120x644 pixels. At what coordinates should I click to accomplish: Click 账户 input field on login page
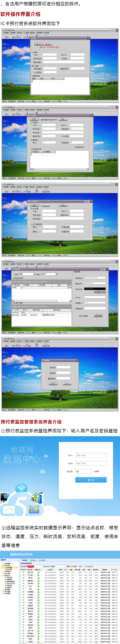[91, 455]
